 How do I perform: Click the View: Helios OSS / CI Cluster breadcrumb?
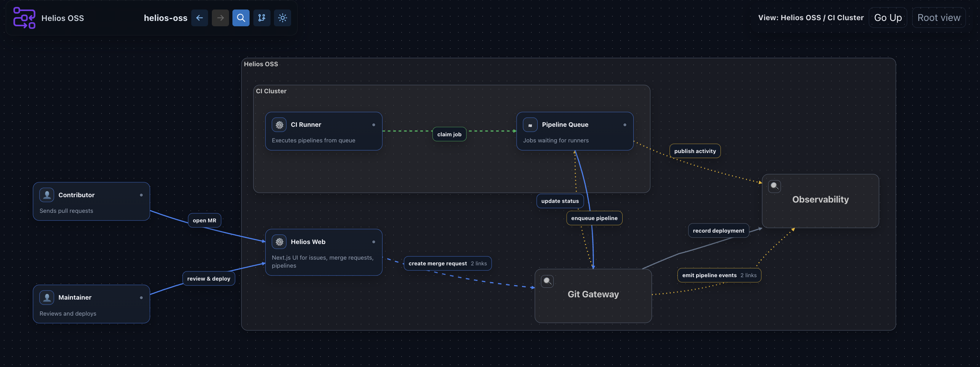[811, 18]
